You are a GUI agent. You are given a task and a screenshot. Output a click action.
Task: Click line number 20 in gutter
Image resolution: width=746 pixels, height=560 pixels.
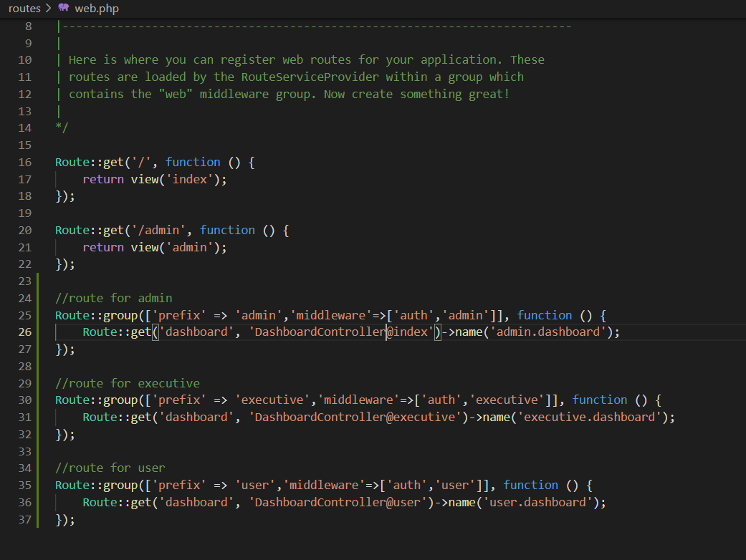[25, 230]
